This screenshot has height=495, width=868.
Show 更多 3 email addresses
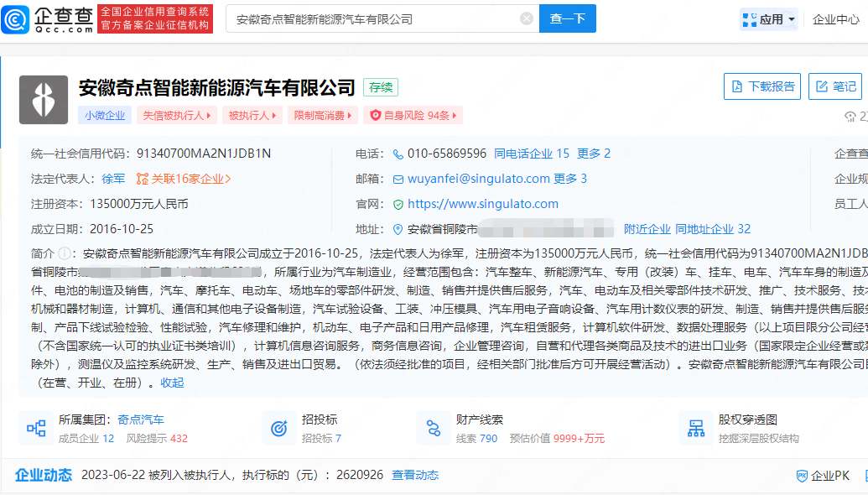pyautogui.click(x=570, y=179)
